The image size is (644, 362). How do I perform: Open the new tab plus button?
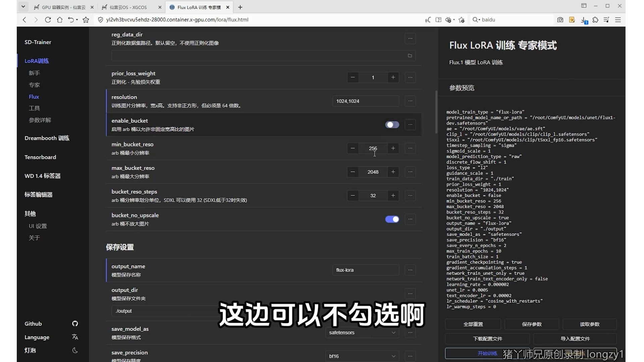point(240,7)
